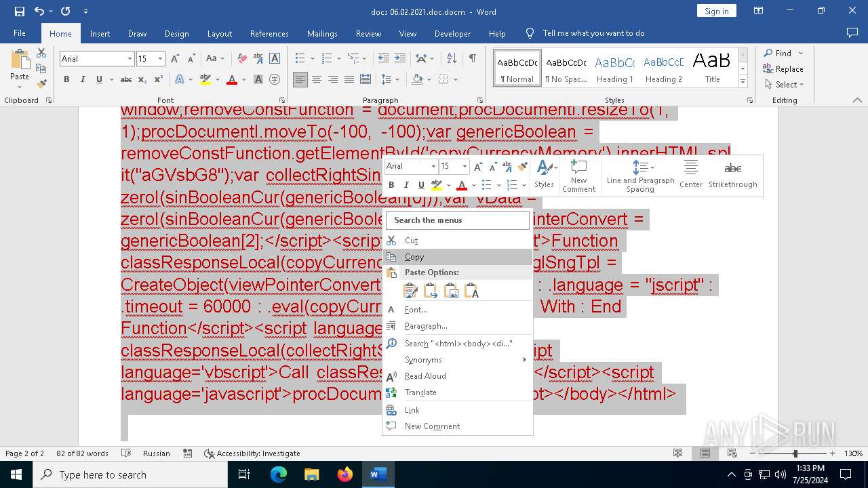This screenshot has width=868, height=488.
Task: Apply subscript formatting
Action: pyautogui.click(x=142, y=79)
